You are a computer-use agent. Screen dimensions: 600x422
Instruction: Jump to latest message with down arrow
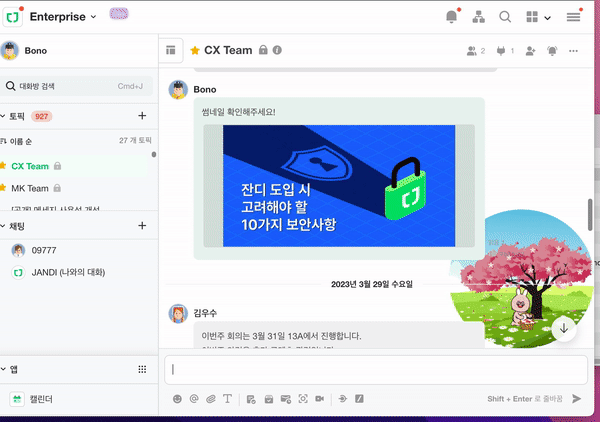click(564, 329)
